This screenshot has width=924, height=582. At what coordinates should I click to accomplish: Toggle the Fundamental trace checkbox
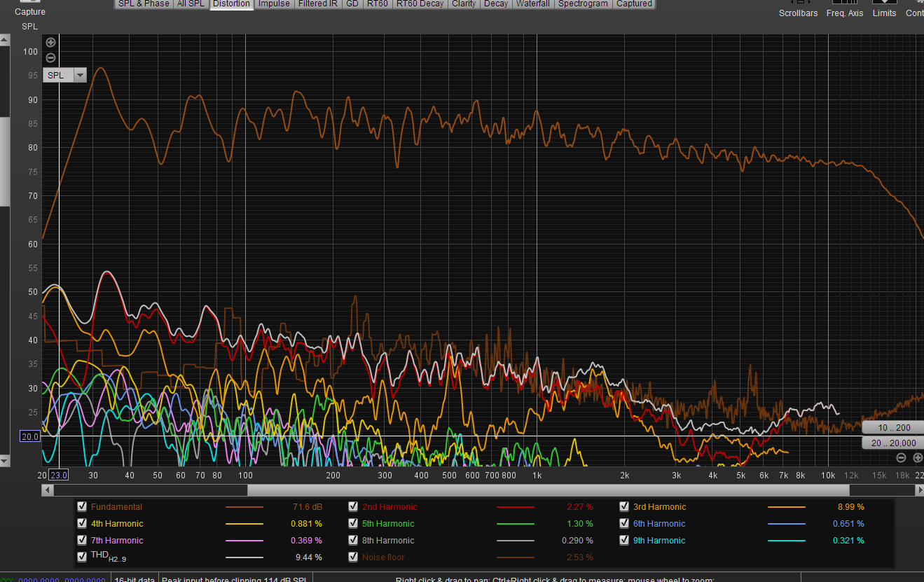pos(82,506)
